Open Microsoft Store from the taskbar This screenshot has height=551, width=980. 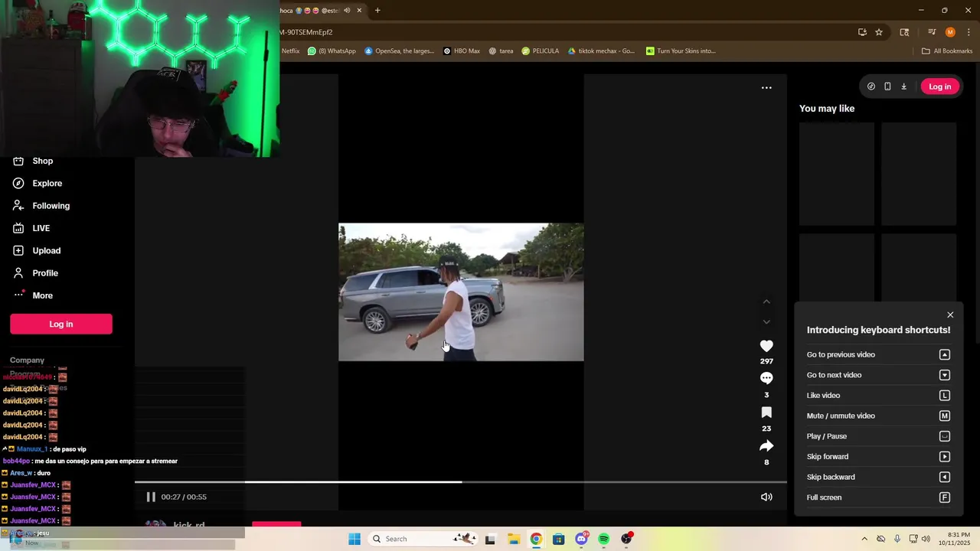558,539
